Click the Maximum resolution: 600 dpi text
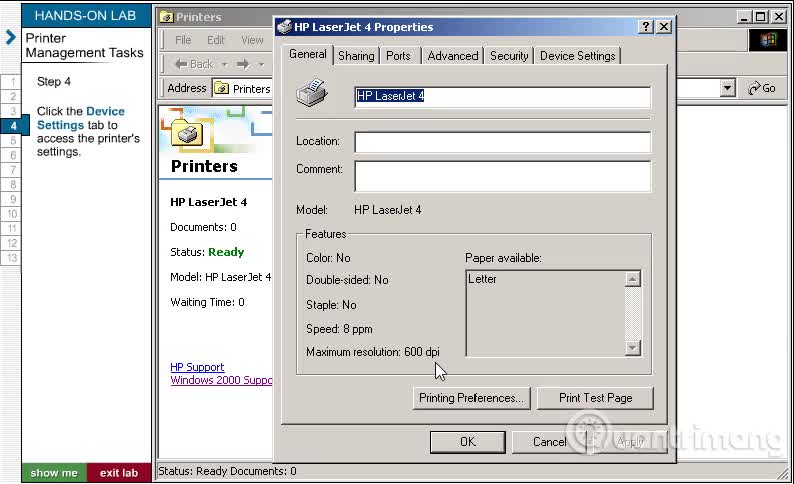The width and height of the screenshot is (794, 484). pos(373,352)
